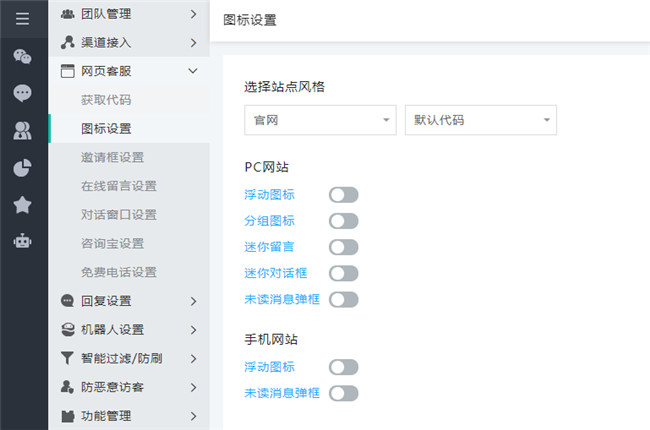Click the PC 未读消息弹框 link

pos(282,299)
